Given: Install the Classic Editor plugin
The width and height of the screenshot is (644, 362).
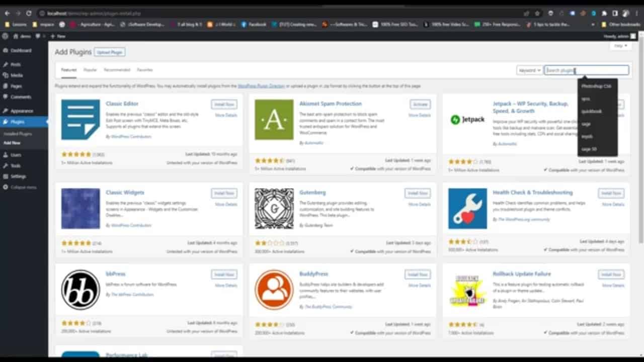Looking at the screenshot, I should (x=224, y=105).
